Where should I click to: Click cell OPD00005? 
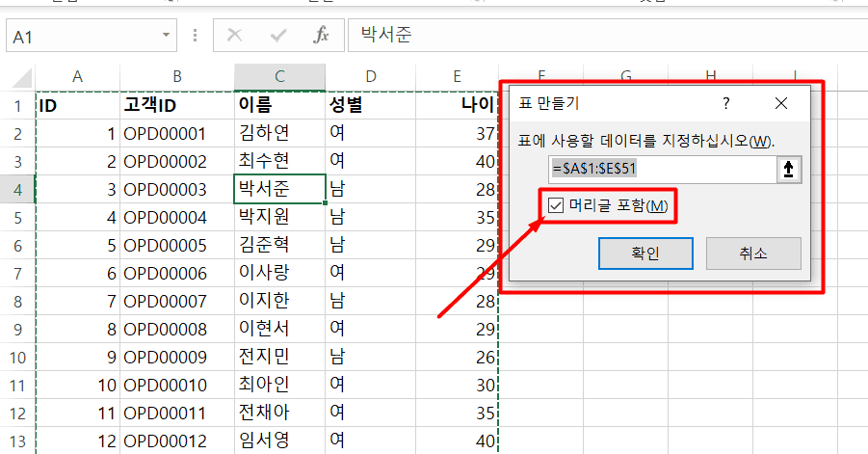pos(177,245)
